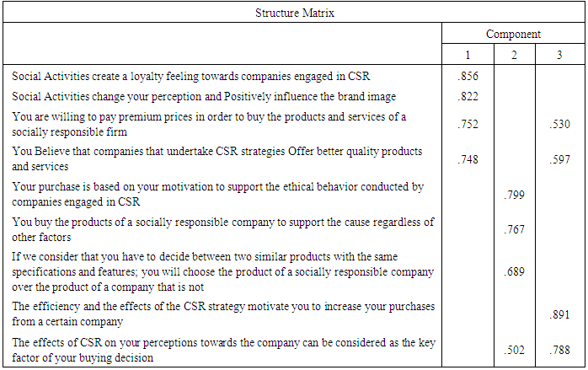Image resolution: width=588 pixels, height=370 pixels.
Task: Click the component 3 column header
Action: tap(560, 55)
